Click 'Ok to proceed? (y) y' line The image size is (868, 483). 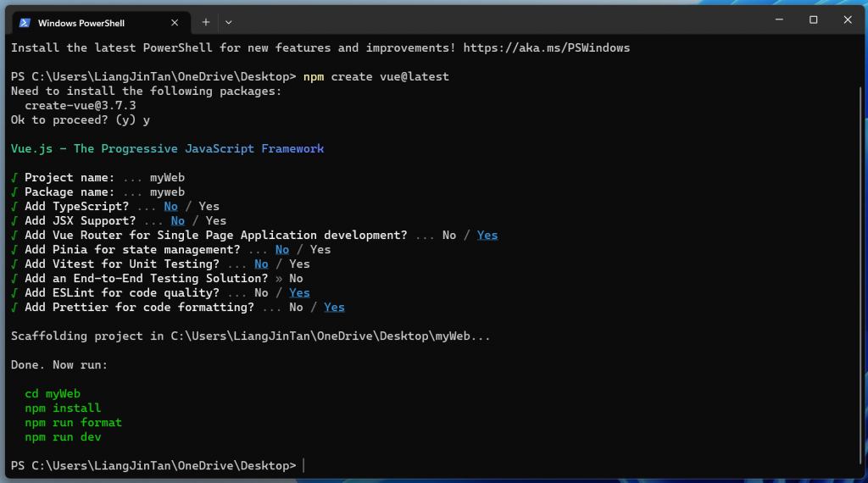[81, 120]
